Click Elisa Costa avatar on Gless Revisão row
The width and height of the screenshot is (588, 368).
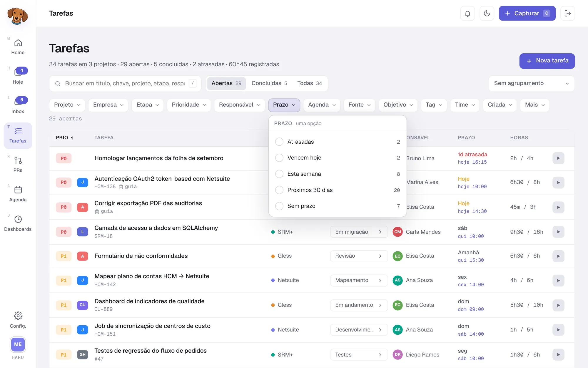pyautogui.click(x=397, y=256)
